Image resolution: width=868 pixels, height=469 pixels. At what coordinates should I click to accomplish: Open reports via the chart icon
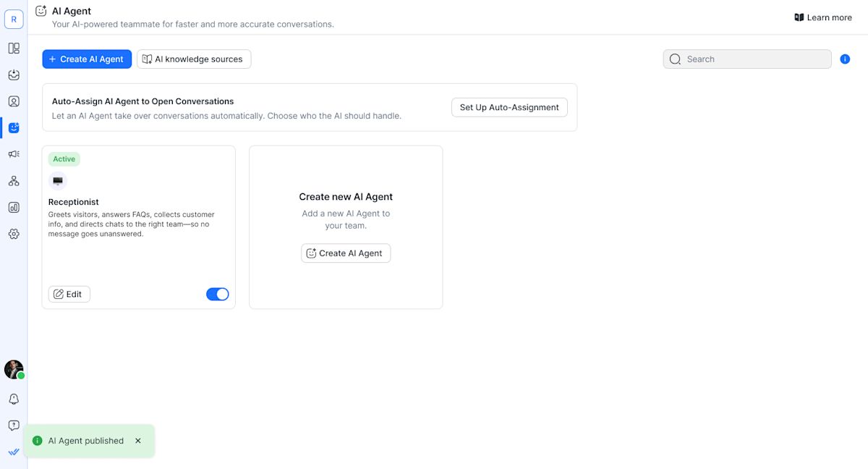click(14, 207)
